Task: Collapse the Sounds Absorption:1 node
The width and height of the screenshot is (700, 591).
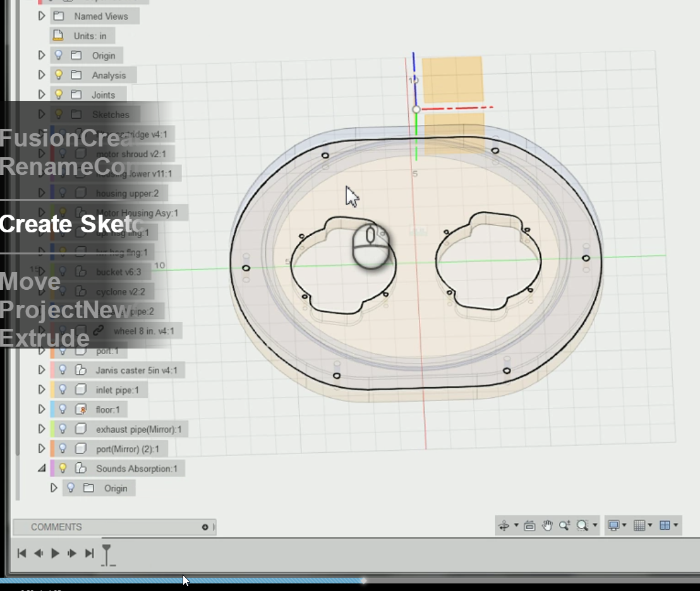Action: [x=42, y=469]
